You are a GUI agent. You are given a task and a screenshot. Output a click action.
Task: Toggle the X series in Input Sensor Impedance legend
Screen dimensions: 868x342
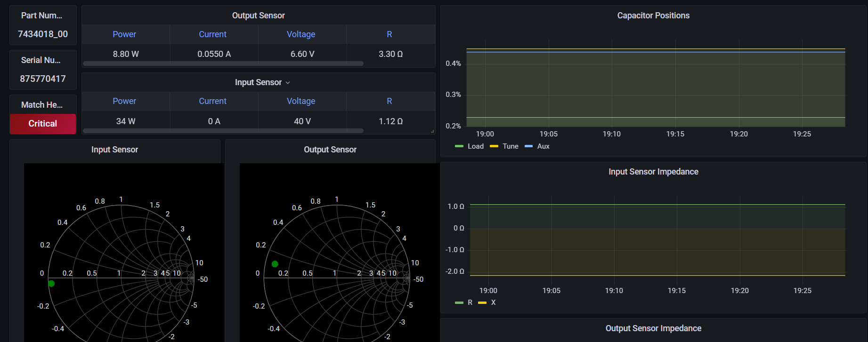493,302
